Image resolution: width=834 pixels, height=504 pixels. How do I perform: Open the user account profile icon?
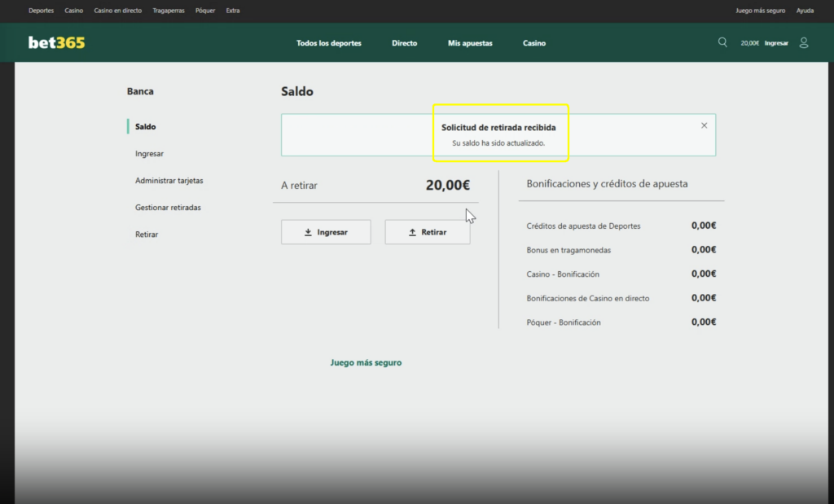(x=804, y=42)
